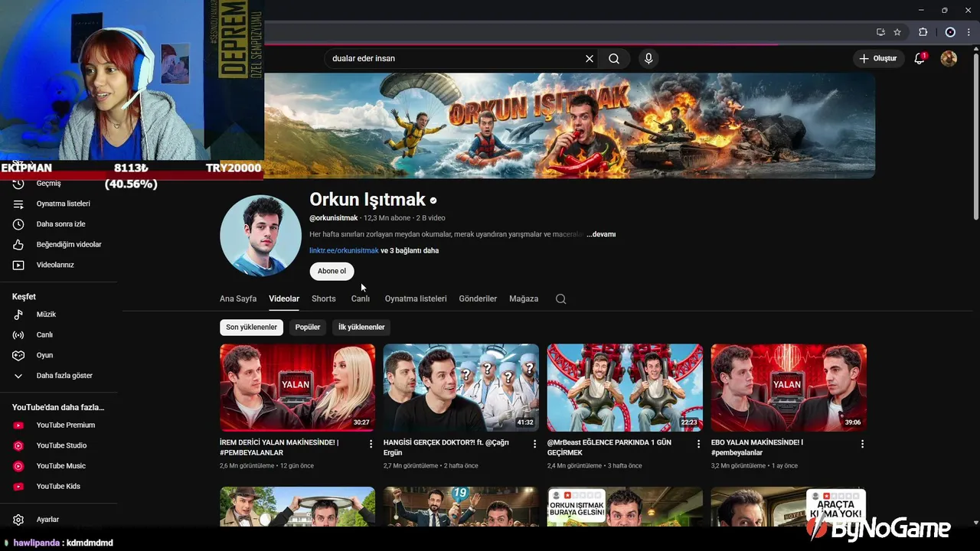Open options for EBO Yalan Makinesinde video
Viewport: 980px width, 551px height.
pos(862,444)
